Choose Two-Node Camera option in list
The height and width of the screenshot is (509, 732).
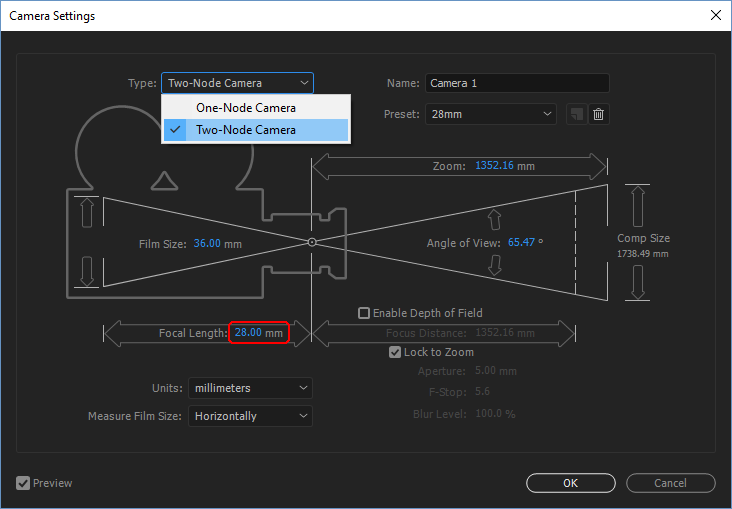245,130
